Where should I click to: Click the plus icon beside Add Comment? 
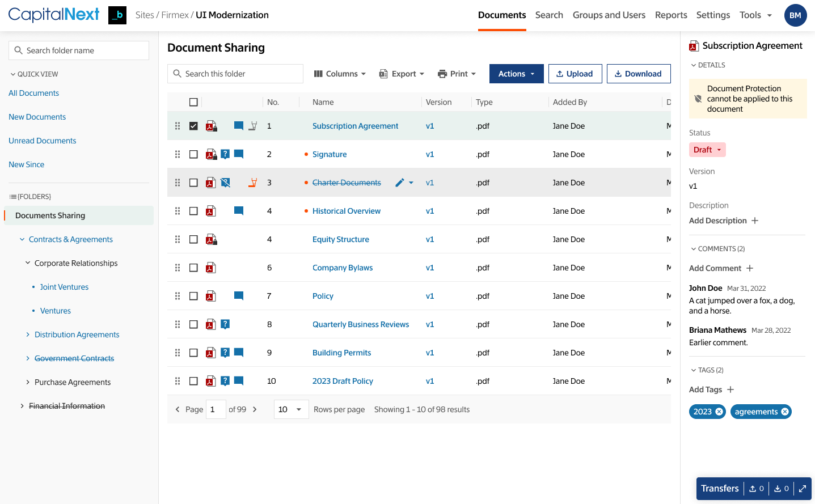click(x=750, y=268)
